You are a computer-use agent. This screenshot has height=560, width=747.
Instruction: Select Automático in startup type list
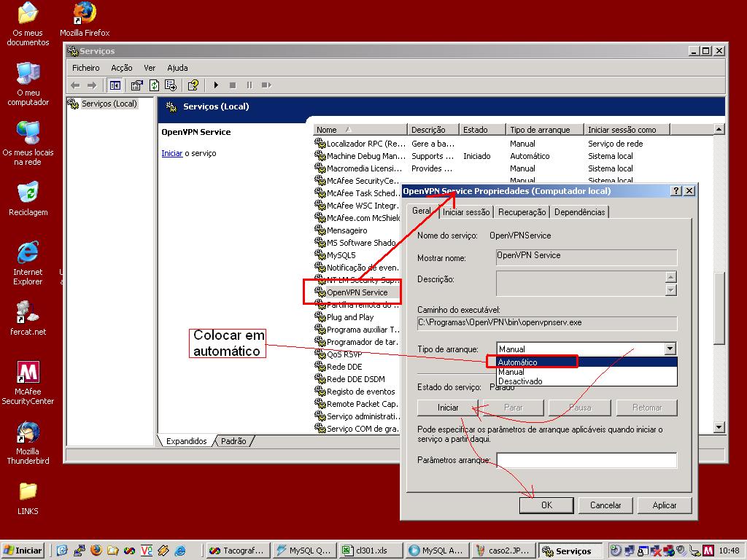517,362
